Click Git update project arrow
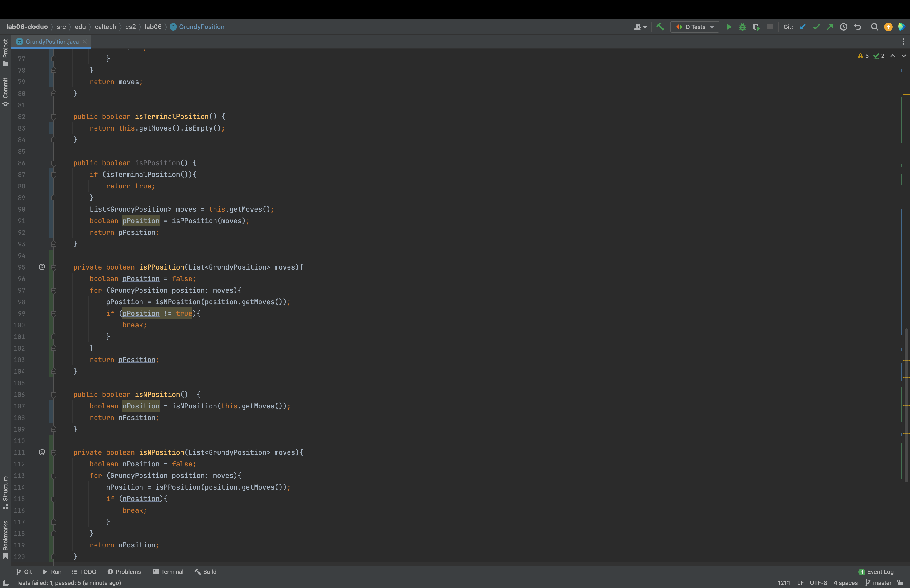Screen dimensions: 910x588 pyautogui.click(x=803, y=27)
